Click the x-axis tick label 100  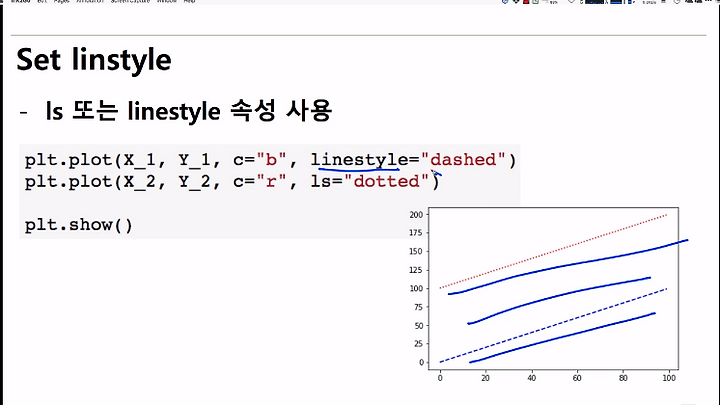(x=669, y=378)
